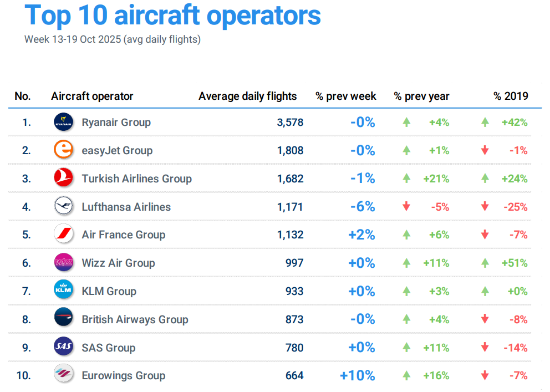
Task: Click the Wizz Air +51% value
Action: [x=514, y=263]
